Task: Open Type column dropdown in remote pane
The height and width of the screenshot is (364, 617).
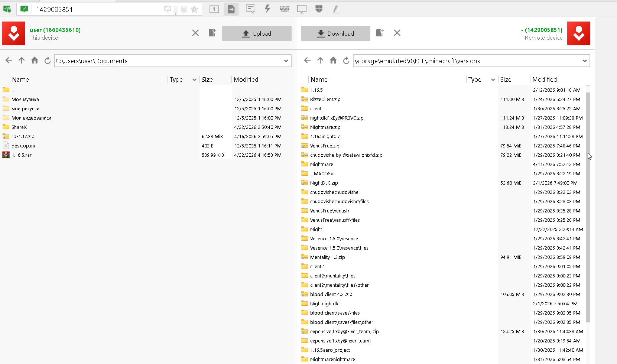Action: (493, 79)
